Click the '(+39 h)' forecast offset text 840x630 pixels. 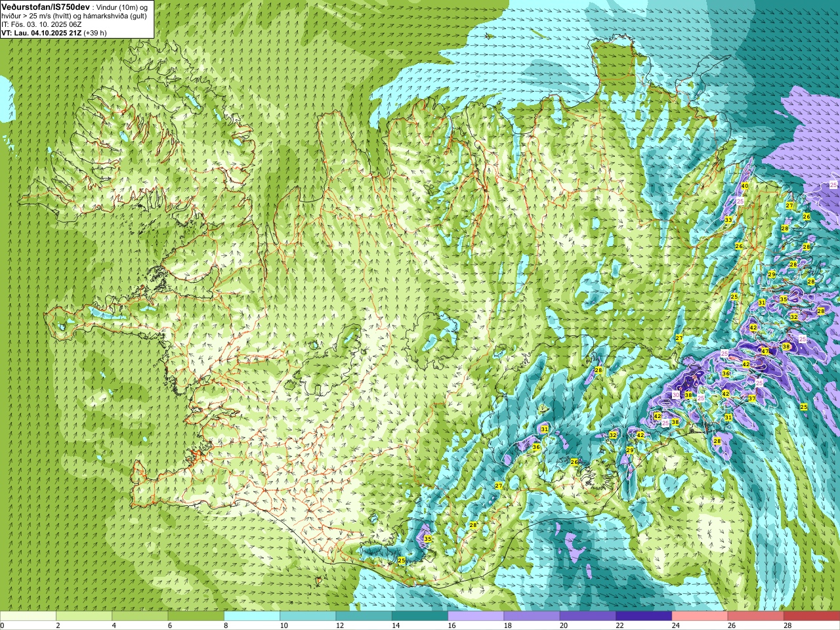[x=94, y=33]
